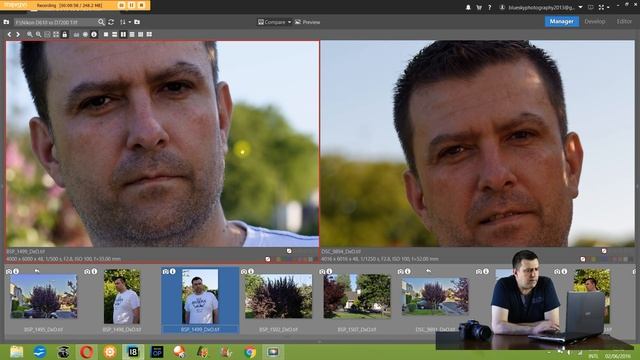Select the four-image grid compare layout
The height and width of the screenshot is (360, 640).
pyautogui.click(x=149, y=35)
